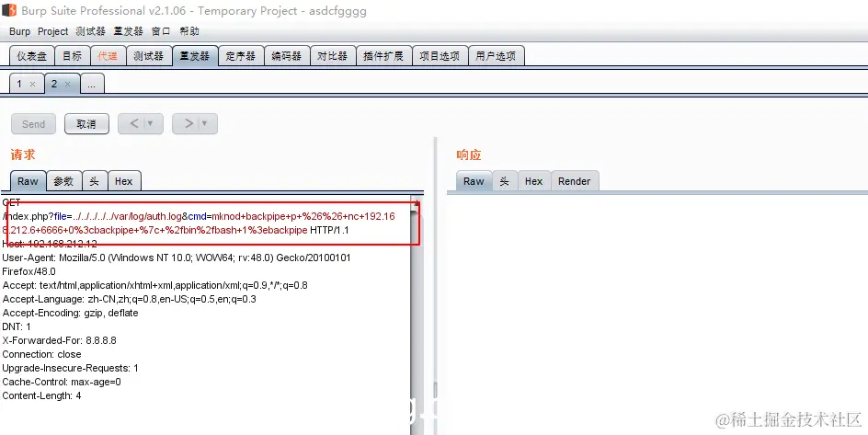The image size is (868, 435).
Task: Add new Repeater tab with ... button
Action: tap(92, 84)
